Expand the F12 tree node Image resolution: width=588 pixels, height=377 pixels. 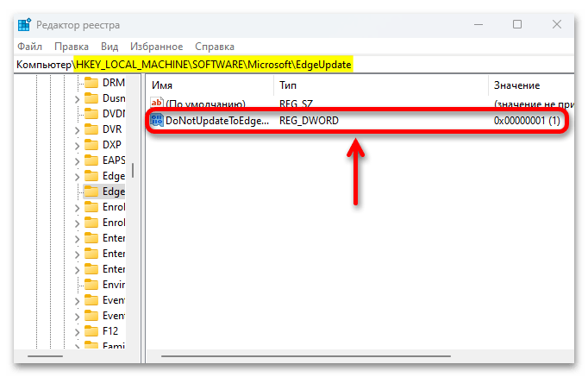(77, 332)
